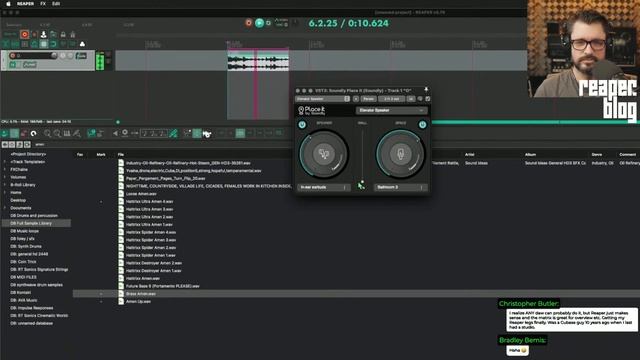640x360 pixels.
Task: Click the green download icon in media explorer
Action: [x=5, y=133]
